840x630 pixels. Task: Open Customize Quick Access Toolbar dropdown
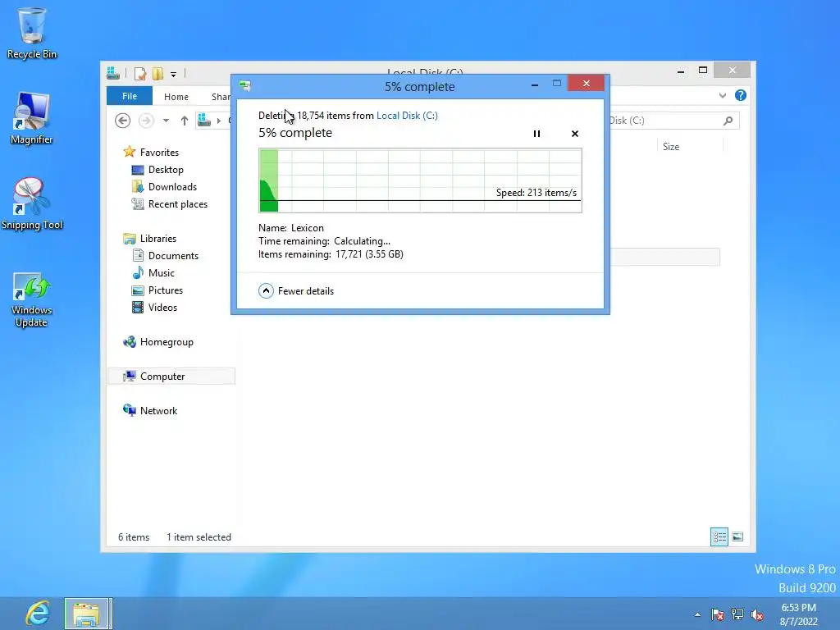[x=174, y=74]
